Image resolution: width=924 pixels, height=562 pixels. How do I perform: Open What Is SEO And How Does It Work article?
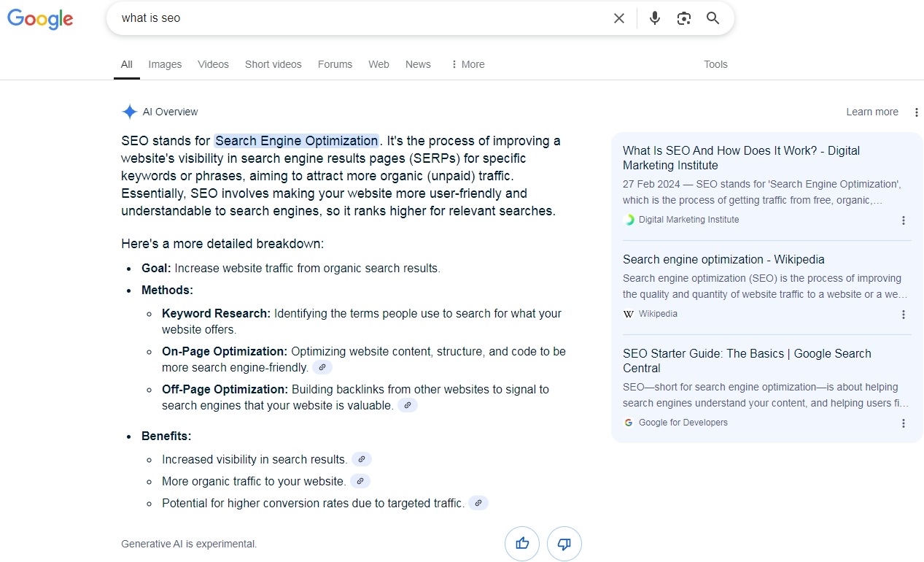point(741,158)
